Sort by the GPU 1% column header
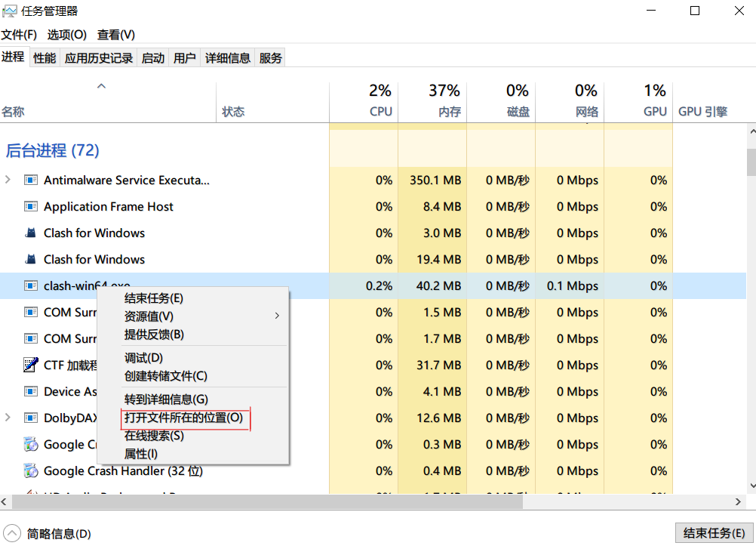 point(638,101)
